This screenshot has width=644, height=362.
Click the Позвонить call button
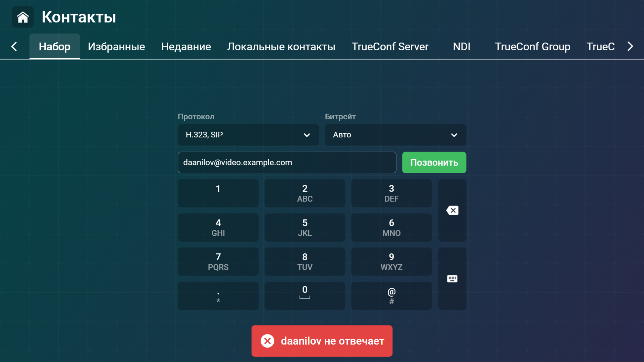434,162
